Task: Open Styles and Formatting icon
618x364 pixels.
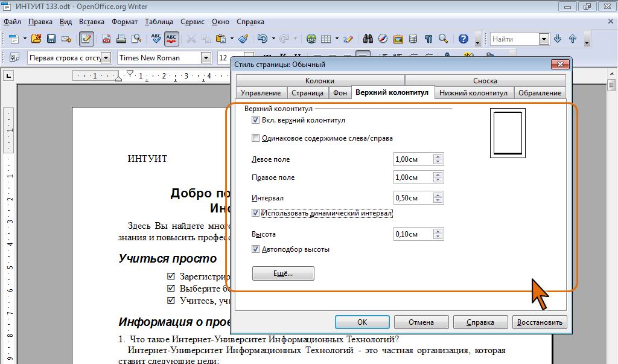Action: (x=14, y=58)
